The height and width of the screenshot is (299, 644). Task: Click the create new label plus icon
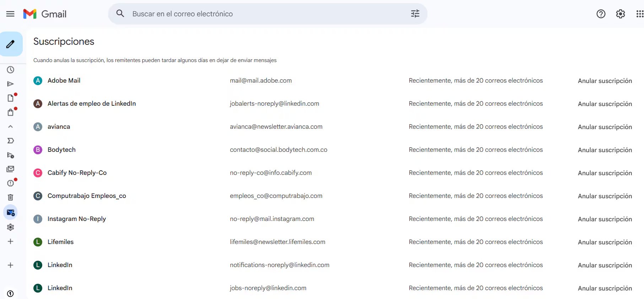coord(11,241)
